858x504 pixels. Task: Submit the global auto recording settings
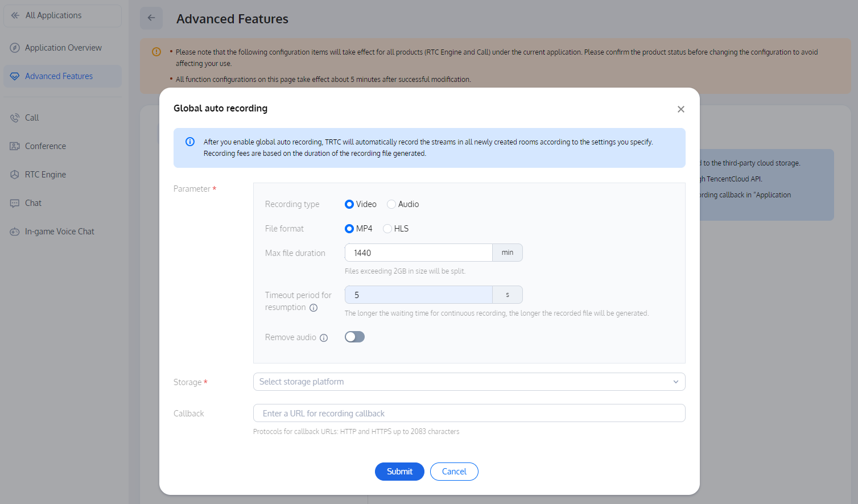pos(399,472)
